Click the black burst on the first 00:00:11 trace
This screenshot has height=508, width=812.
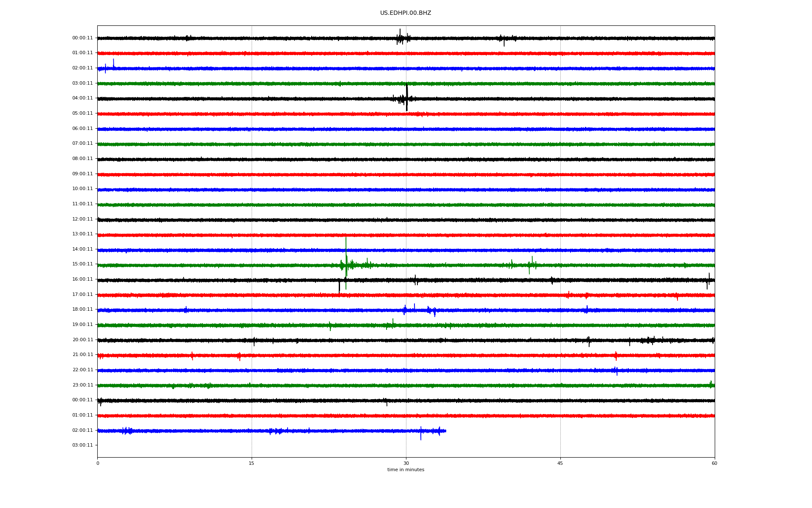tap(400, 37)
